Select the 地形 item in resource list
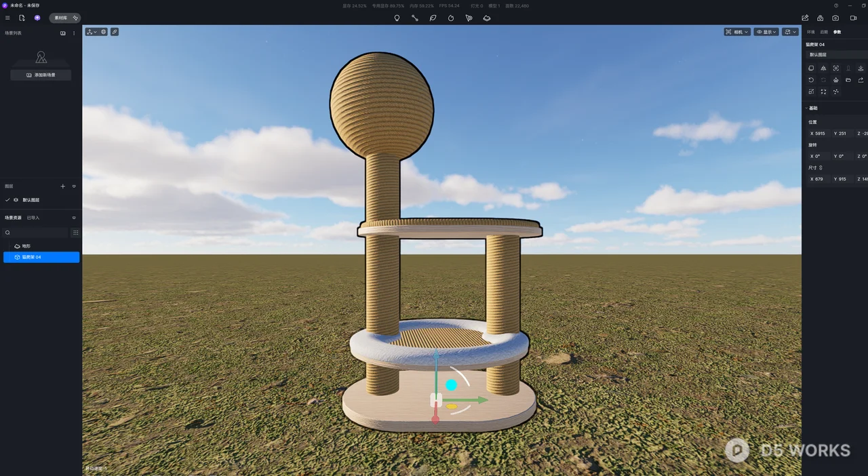 point(41,246)
